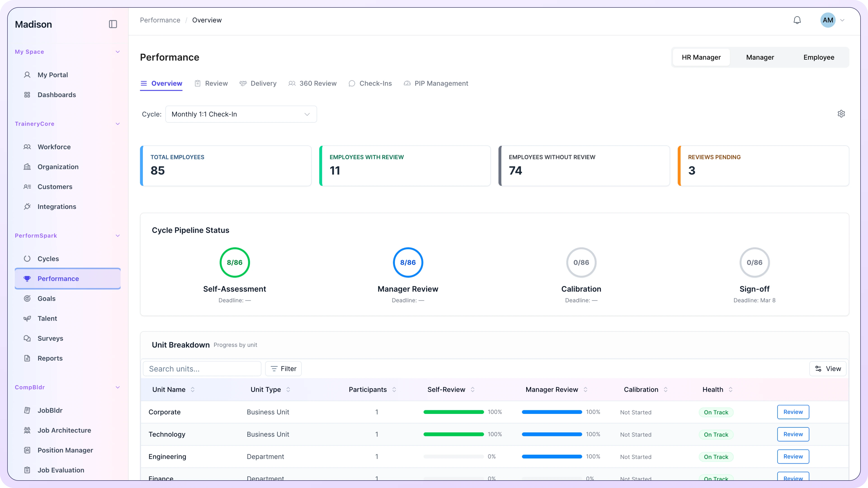This screenshot has width=868, height=488.
Task: Switch to the Employee role view
Action: pyautogui.click(x=818, y=57)
